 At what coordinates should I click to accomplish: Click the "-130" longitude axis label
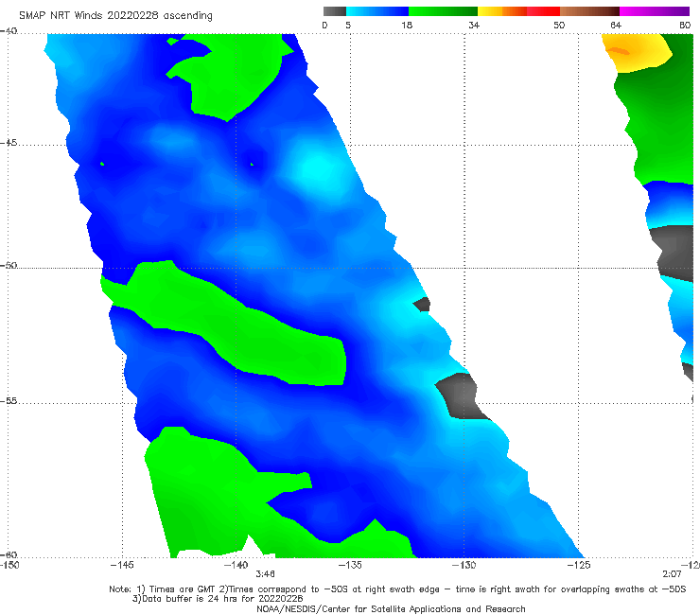point(464,565)
